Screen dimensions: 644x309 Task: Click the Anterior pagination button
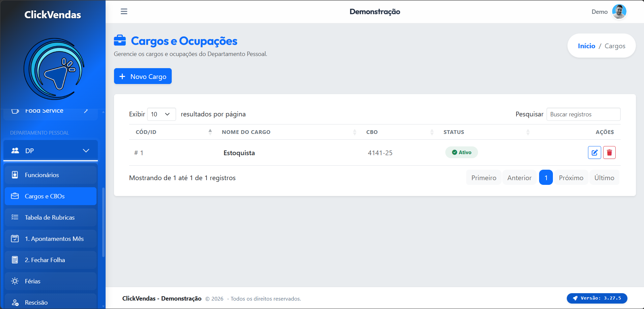519,177
